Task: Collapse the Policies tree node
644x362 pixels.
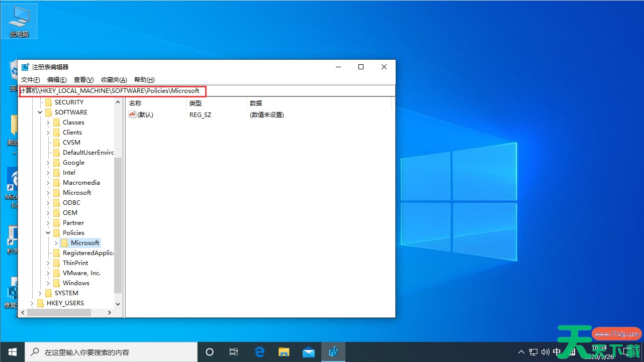Action: (48, 233)
